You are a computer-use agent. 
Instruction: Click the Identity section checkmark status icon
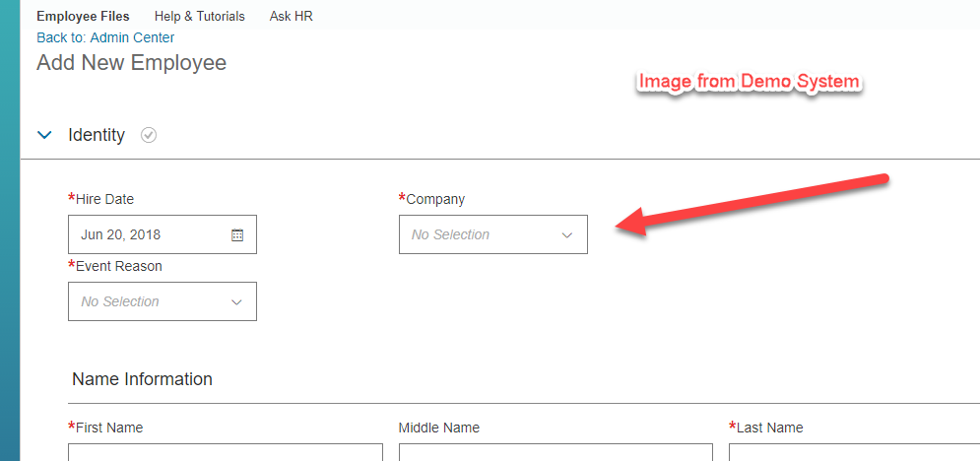(x=149, y=135)
